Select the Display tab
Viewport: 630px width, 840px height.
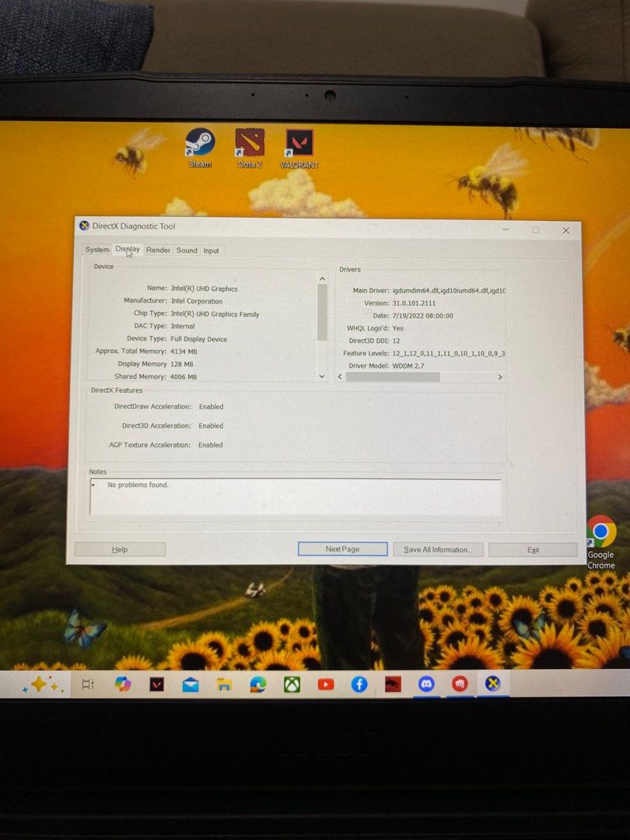click(x=128, y=249)
